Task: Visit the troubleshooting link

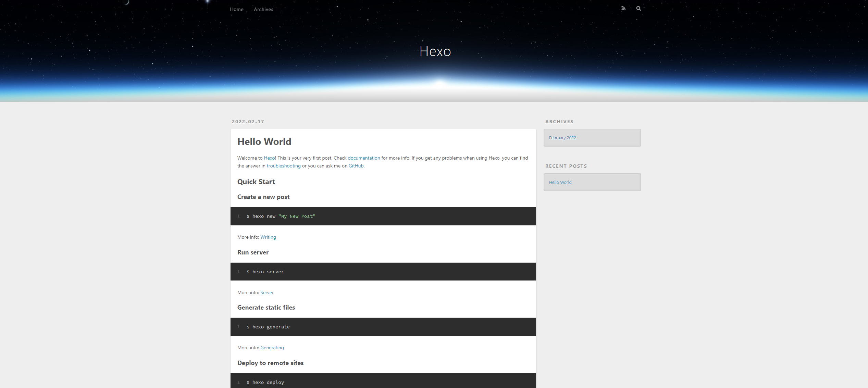Action: (283, 166)
